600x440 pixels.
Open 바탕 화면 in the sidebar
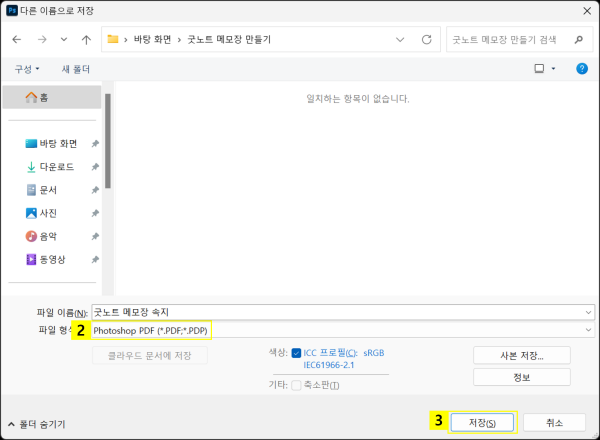(58, 144)
